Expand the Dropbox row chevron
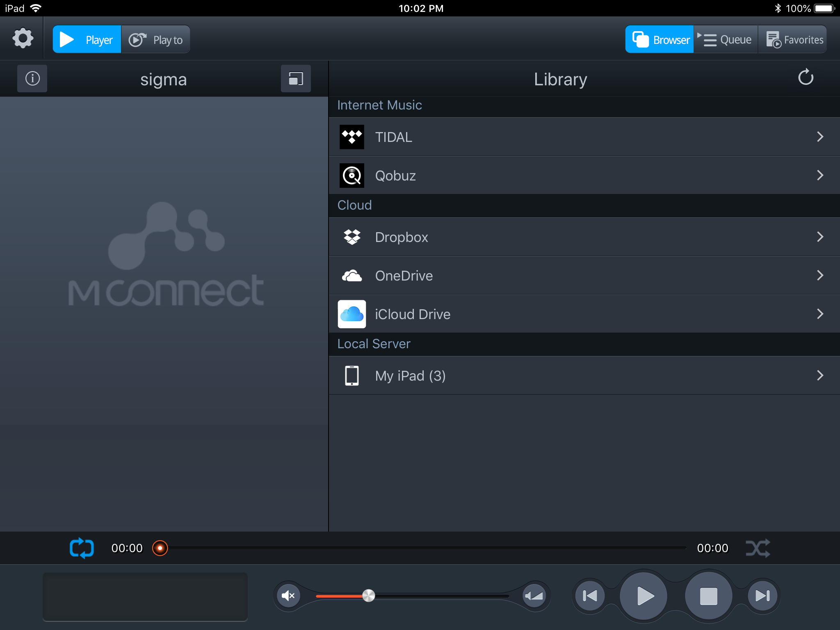This screenshot has width=840, height=630. click(x=820, y=237)
